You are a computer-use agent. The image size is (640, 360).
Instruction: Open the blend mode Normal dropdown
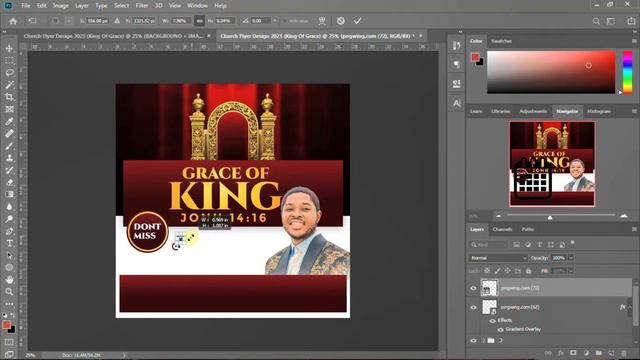tap(498, 258)
